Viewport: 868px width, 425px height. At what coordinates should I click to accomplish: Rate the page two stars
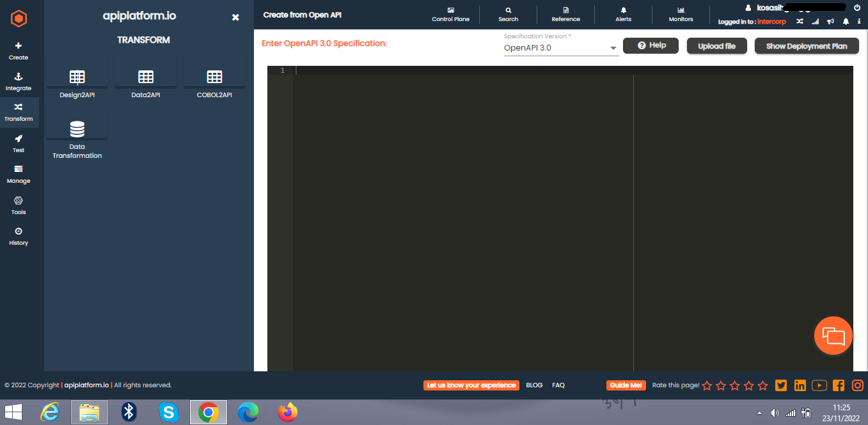(721, 385)
